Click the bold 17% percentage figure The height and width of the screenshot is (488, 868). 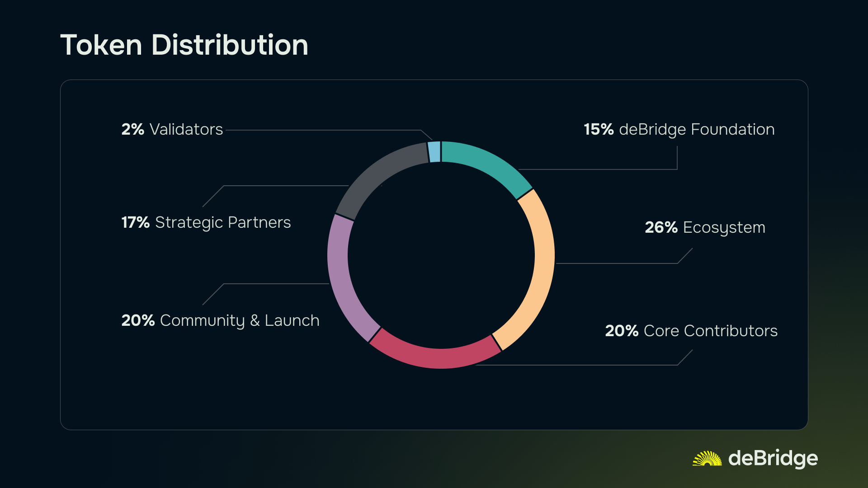click(135, 222)
